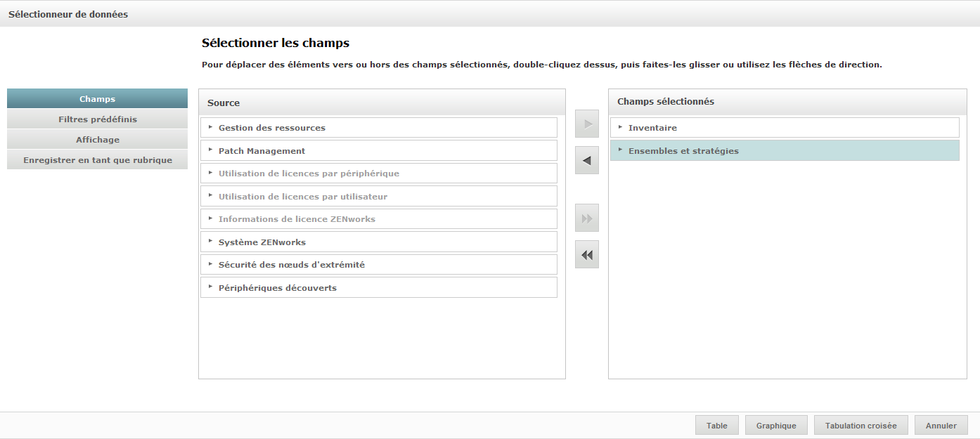Click the single right arrow move button
This screenshot has width=980, height=439.
(x=587, y=124)
